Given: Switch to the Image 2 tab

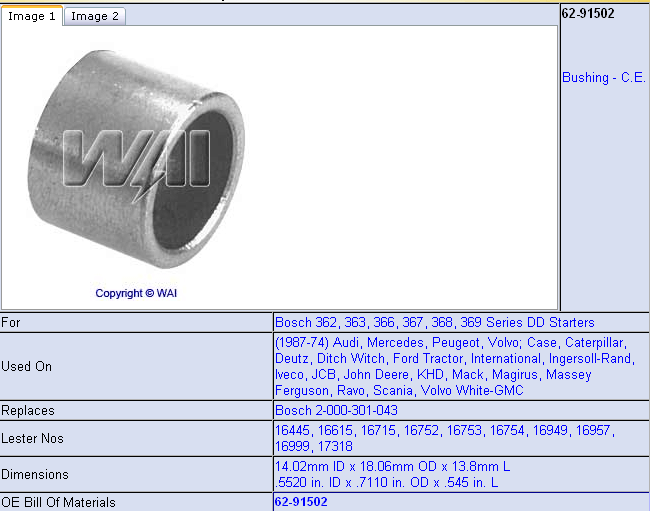Looking at the screenshot, I should [x=95, y=16].
